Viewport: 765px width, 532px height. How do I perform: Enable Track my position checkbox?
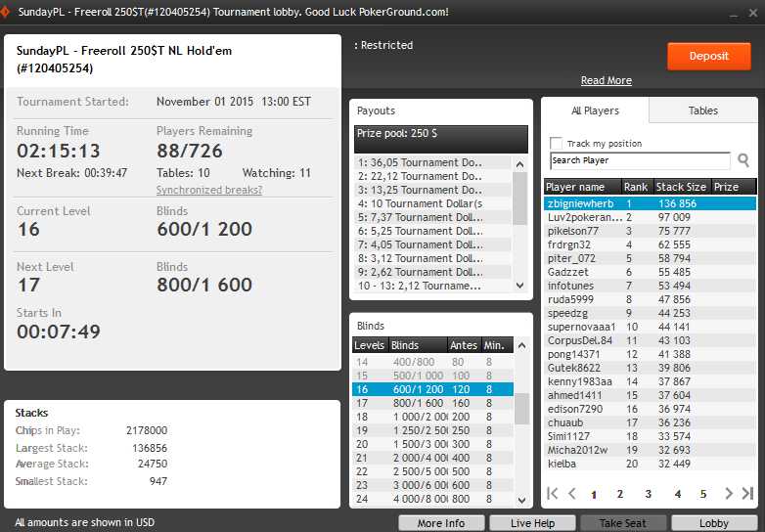point(557,144)
